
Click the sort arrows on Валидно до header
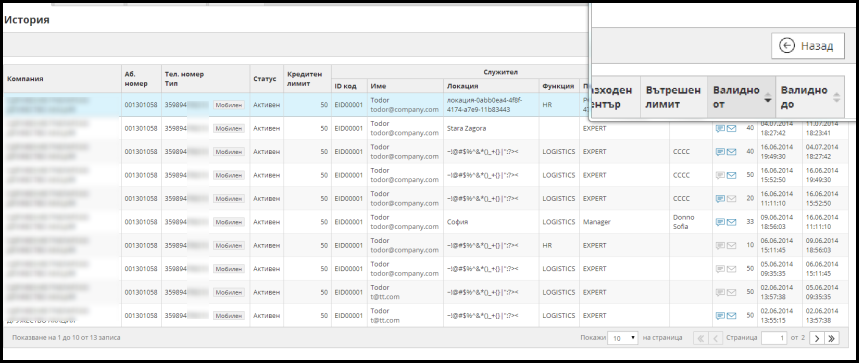(x=836, y=97)
